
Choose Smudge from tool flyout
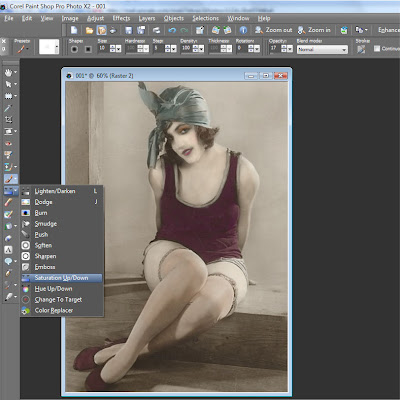61,224
